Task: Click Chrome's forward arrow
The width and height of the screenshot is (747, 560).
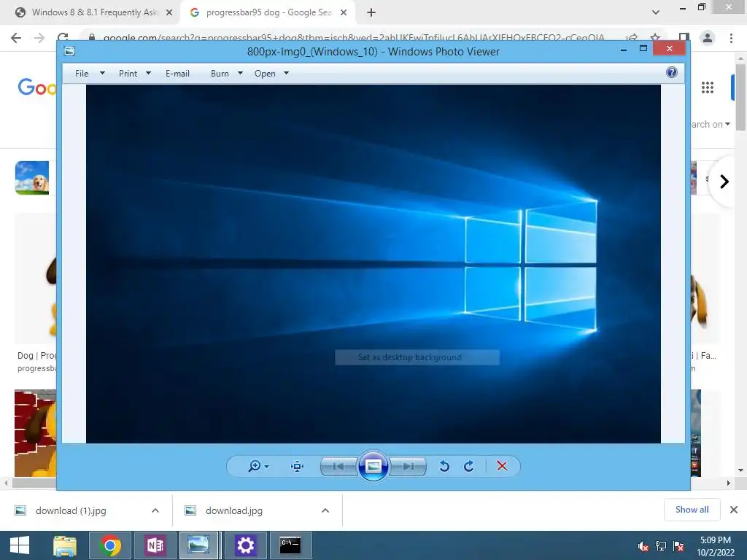Action: tap(39, 38)
